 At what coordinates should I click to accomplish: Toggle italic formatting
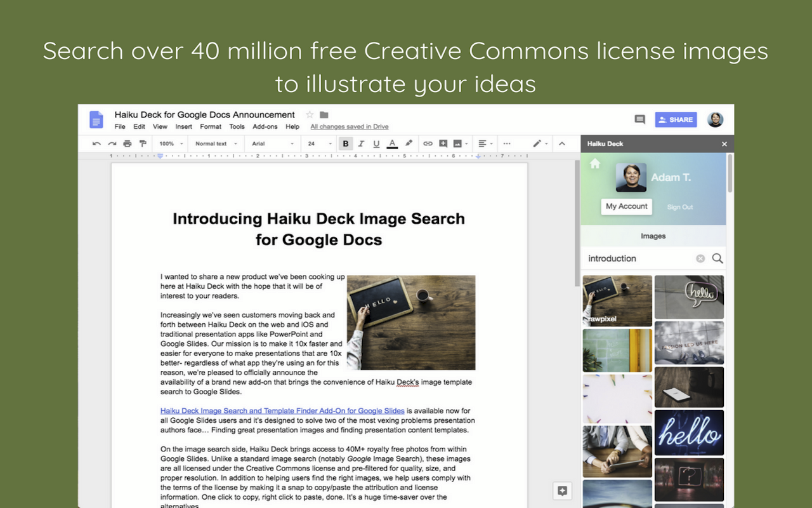click(x=361, y=144)
